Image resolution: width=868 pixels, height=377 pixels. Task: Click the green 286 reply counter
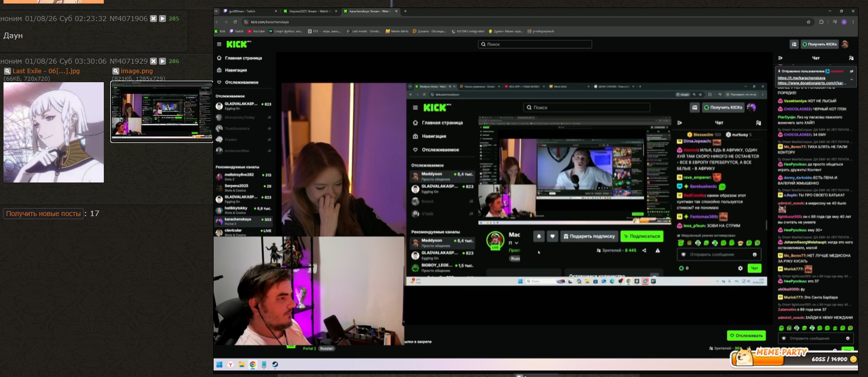tap(174, 61)
